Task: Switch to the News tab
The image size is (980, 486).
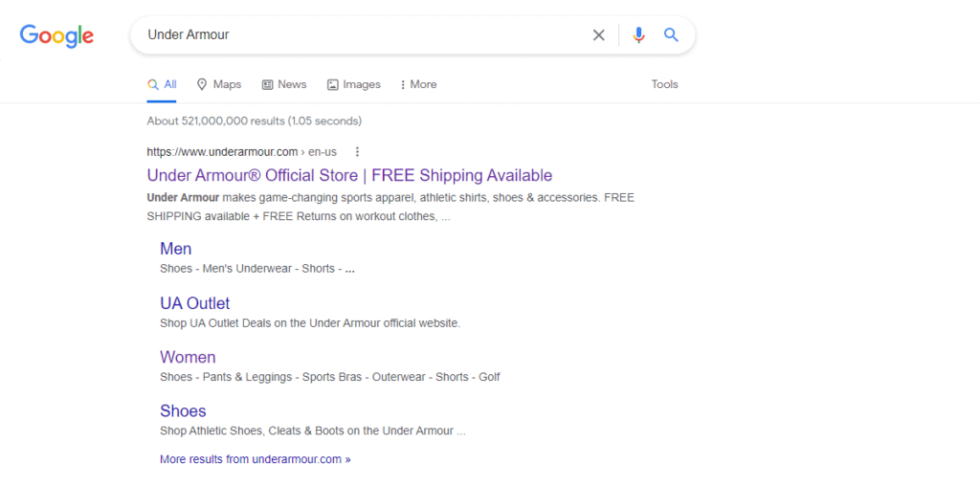Action: coord(283,84)
